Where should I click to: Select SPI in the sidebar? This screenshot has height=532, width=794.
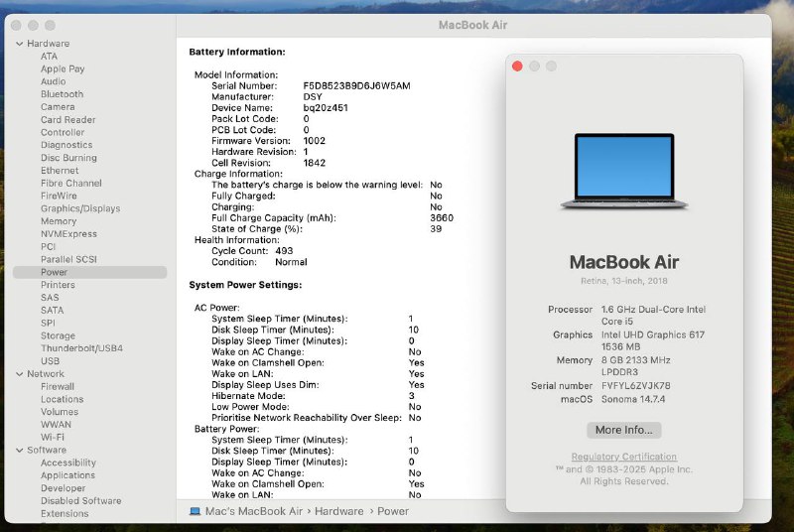48,323
